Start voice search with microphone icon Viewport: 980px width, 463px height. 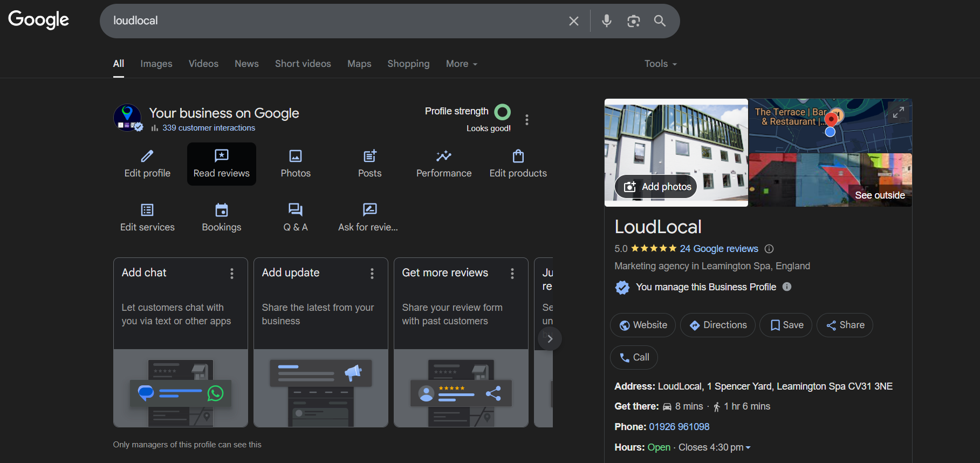pos(607,21)
